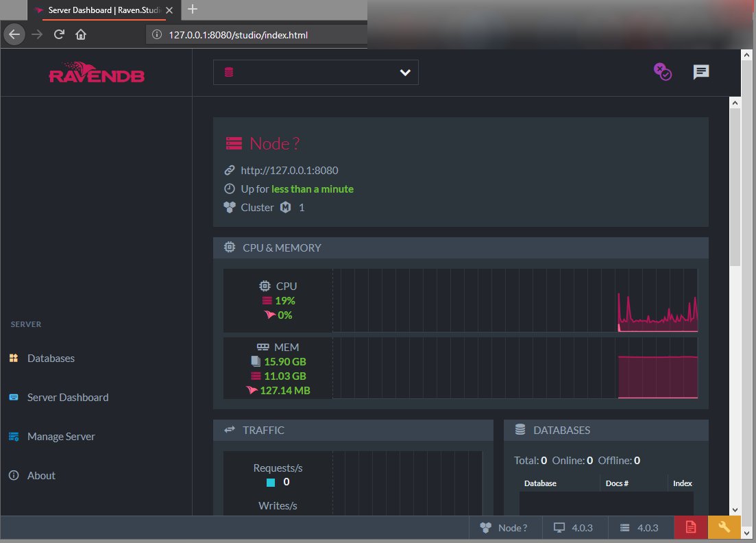
Task: Click the 'less than a minute' uptime link
Action: pyautogui.click(x=313, y=189)
